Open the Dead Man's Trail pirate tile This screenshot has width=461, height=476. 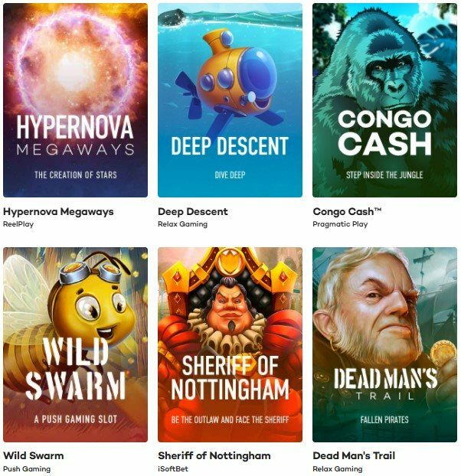pyautogui.click(x=384, y=344)
